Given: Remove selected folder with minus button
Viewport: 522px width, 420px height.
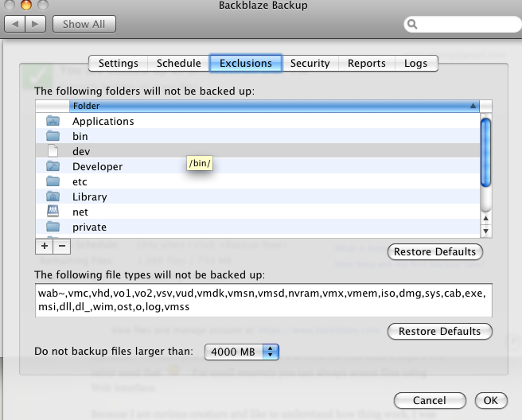Looking at the screenshot, I should (62, 246).
